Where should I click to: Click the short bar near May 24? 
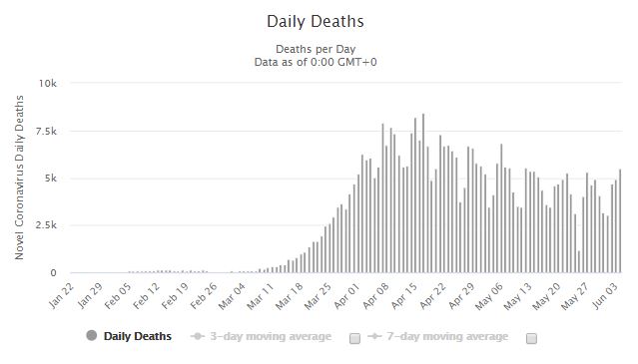[579, 261]
